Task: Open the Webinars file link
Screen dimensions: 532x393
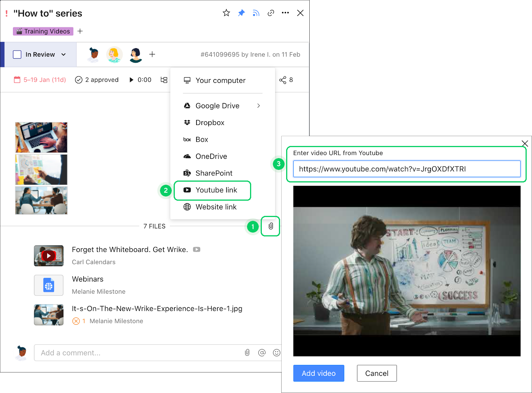Action: [88, 279]
